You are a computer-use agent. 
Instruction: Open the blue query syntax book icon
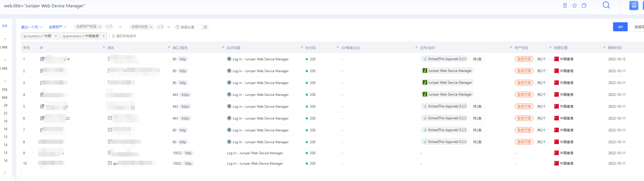click(634, 5)
